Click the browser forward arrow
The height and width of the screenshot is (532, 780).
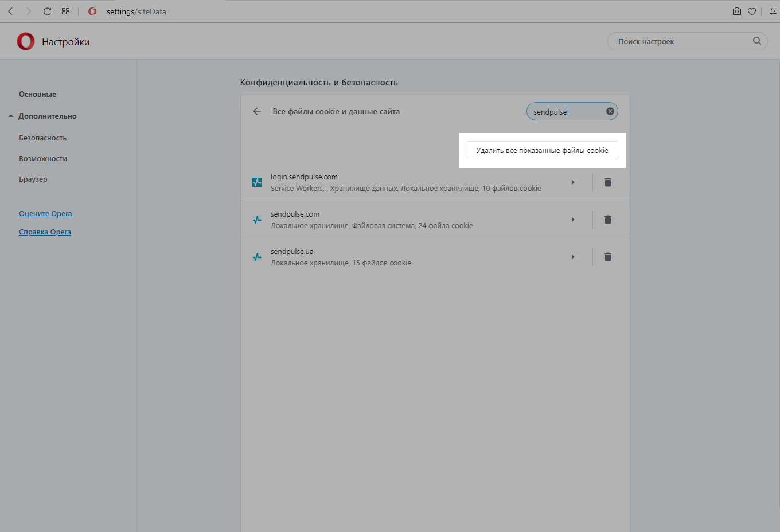pyautogui.click(x=29, y=11)
